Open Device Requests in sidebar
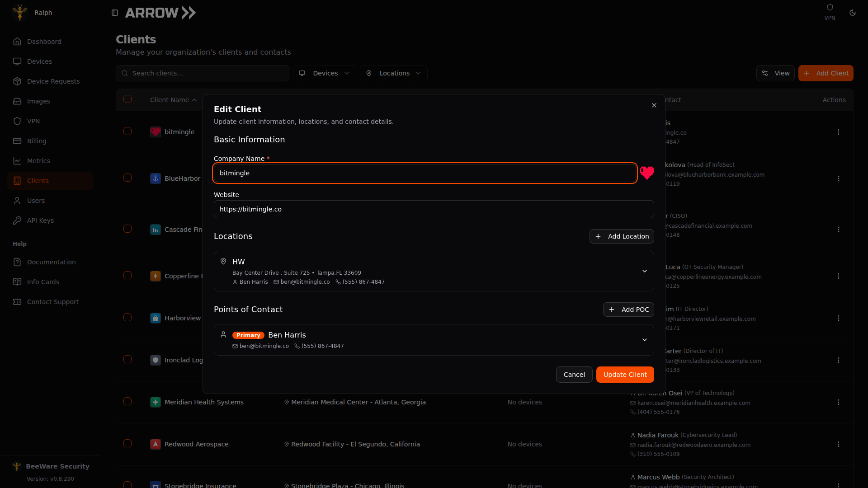The image size is (868, 488). tap(51, 81)
